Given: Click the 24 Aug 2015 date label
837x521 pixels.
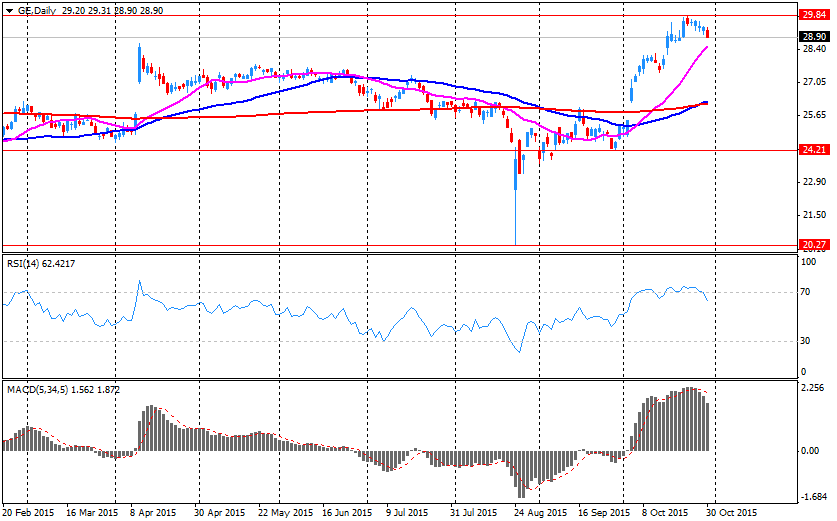Looking at the screenshot, I should tap(541, 512).
